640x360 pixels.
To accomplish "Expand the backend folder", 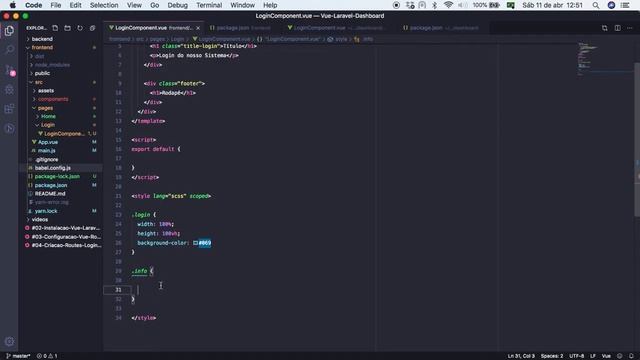I will (x=42, y=39).
